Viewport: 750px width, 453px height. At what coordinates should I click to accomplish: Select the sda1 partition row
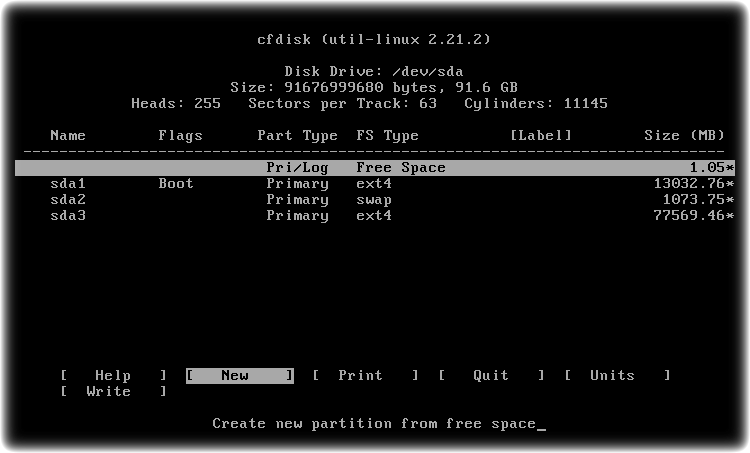[375, 184]
